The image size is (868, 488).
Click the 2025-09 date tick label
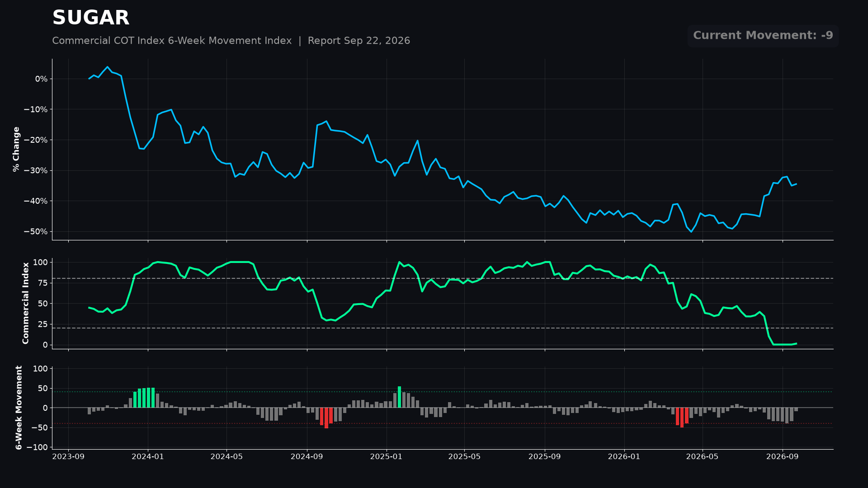point(545,457)
